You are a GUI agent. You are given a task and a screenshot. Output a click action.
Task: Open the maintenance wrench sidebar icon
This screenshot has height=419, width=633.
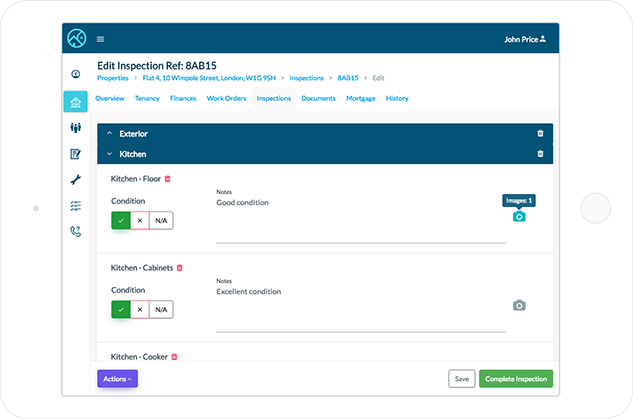pyautogui.click(x=75, y=180)
